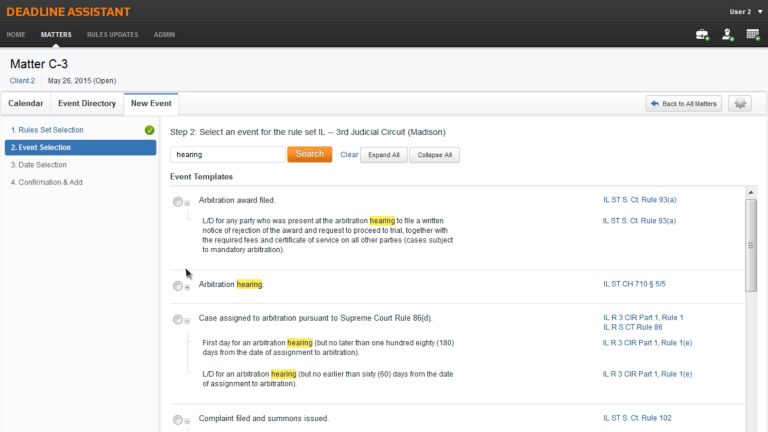The height and width of the screenshot is (432, 768).
Task: Select 'Case assigned to arbitration' radio button
Action: point(177,320)
